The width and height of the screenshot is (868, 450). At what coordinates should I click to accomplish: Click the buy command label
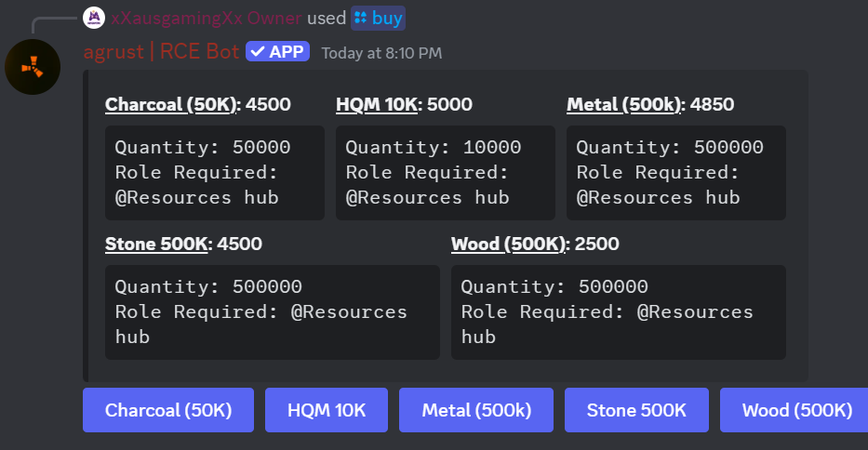[x=387, y=18]
